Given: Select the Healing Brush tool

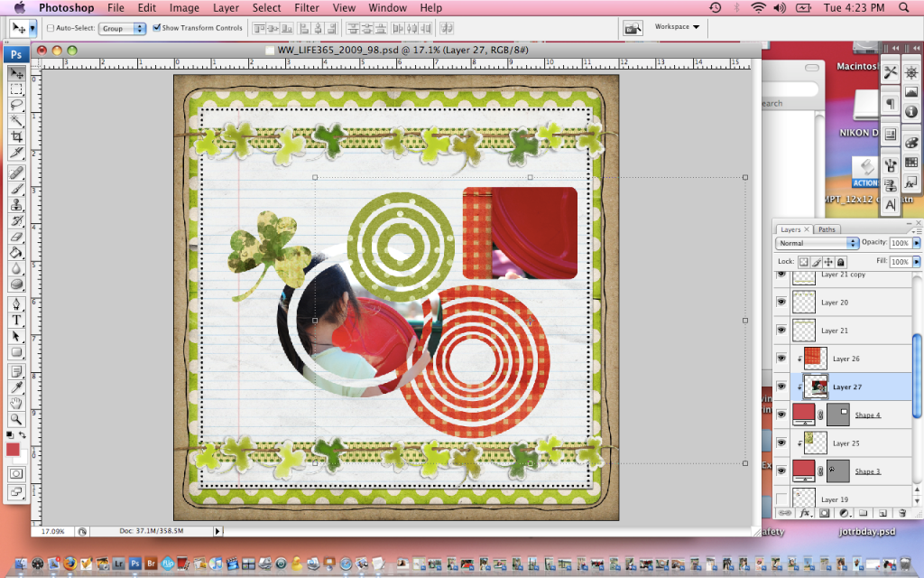Looking at the screenshot, I should [16, 172].
